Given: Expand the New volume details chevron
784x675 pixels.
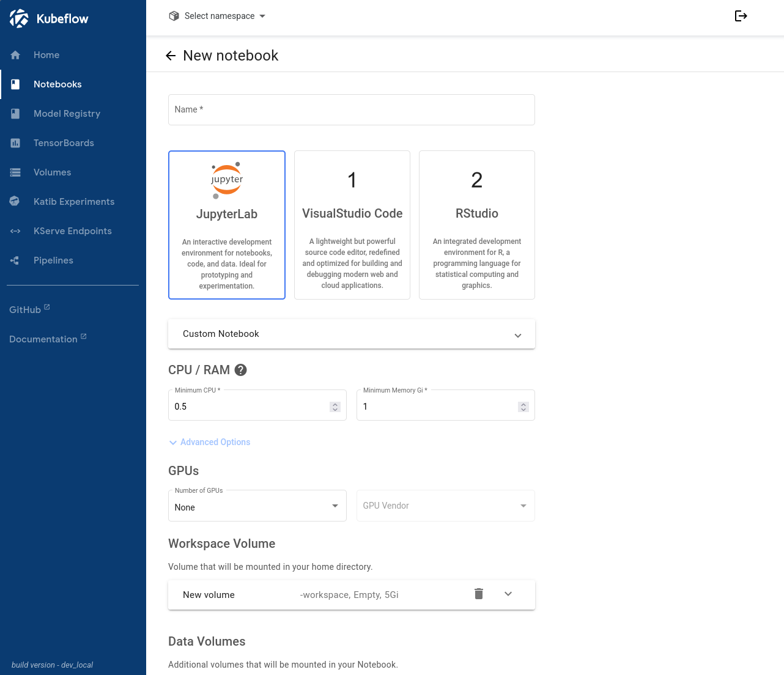Looking at the screenshot, I should [508, 594].
